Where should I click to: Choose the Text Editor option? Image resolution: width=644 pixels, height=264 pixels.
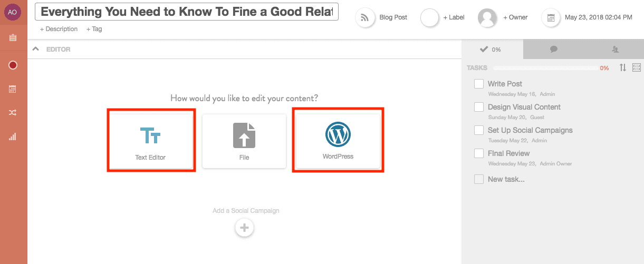pyautogui.click(x=150, y=141)
